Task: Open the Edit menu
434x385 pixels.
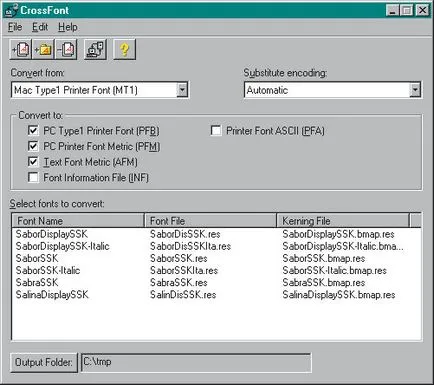Action: tap(40, 27)
